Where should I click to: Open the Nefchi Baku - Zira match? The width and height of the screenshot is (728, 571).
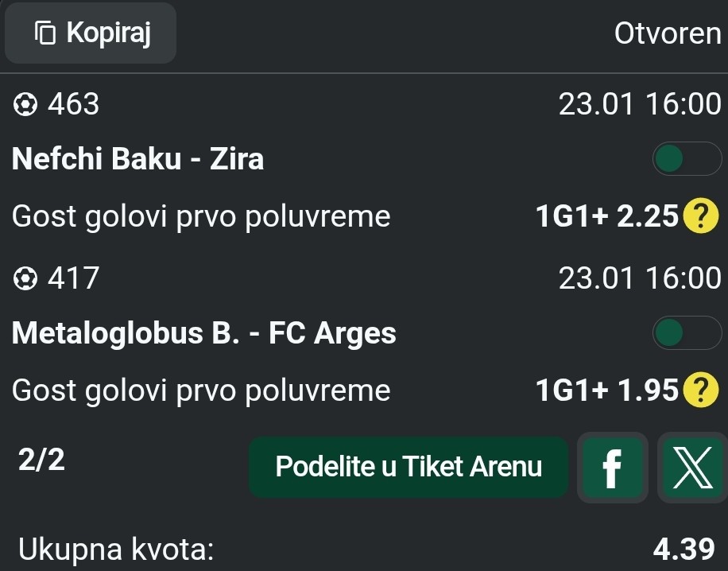(137, 160)
